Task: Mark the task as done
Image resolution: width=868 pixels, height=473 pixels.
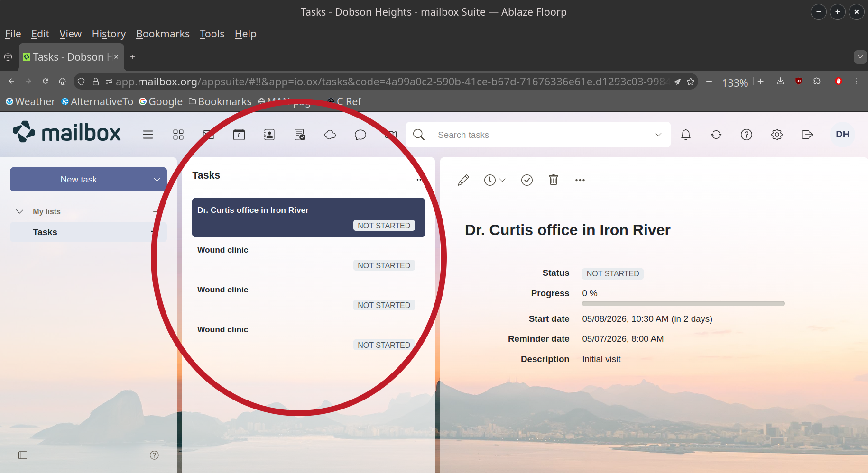Action: 527,180
